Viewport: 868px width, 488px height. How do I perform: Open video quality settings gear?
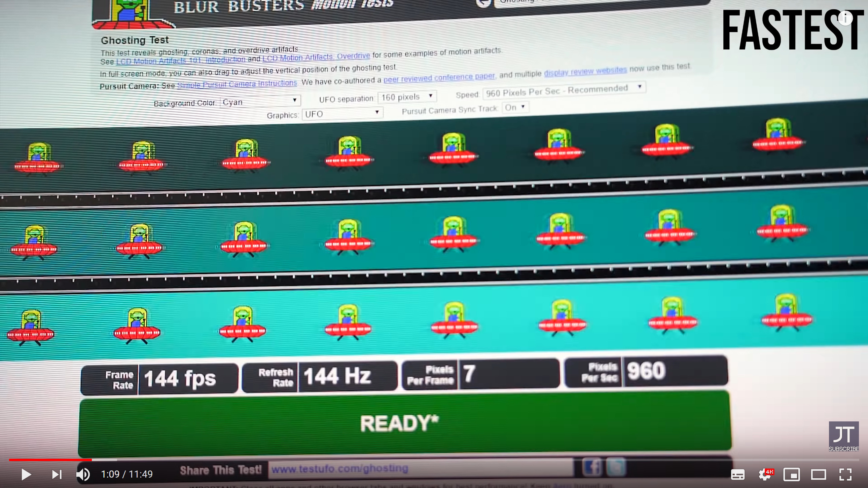765,474
